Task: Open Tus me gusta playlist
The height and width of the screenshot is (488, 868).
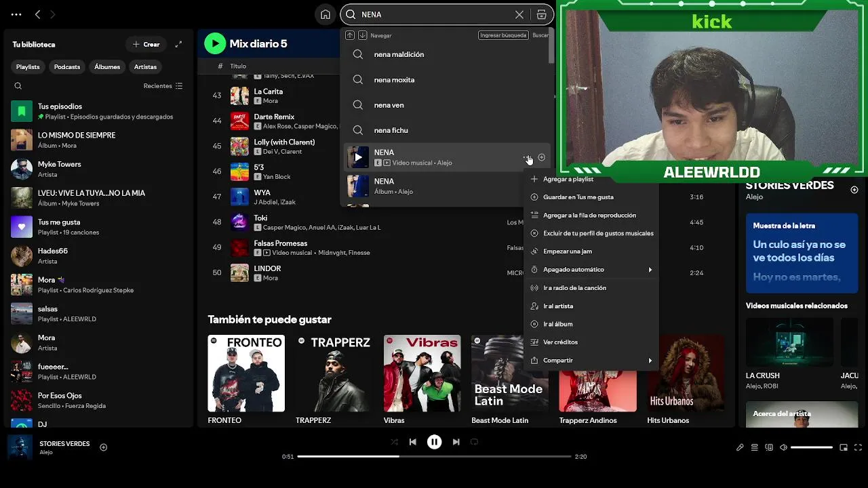Action: tap(98, 227)
